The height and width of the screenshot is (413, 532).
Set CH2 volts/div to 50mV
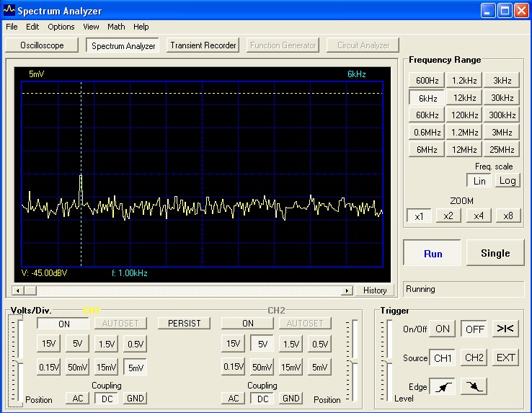[262, 367]
